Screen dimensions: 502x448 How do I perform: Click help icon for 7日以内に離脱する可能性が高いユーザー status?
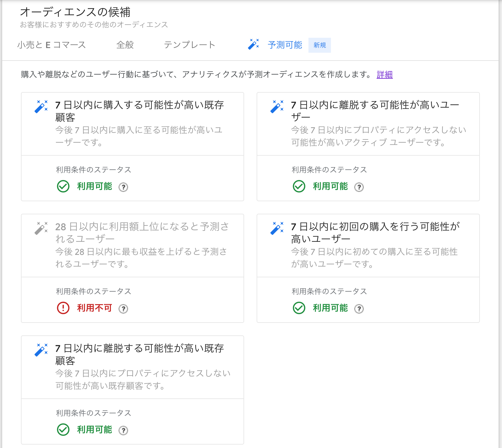[359, 187]
